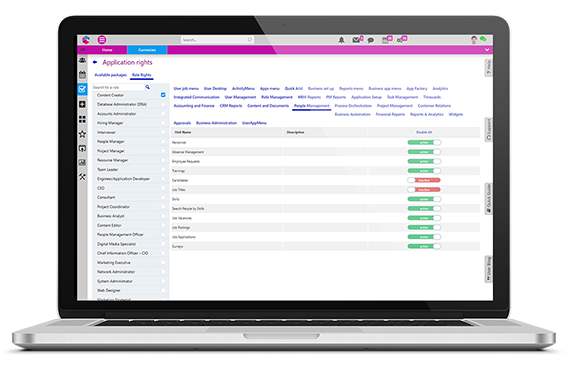This screenshot has height=383, width=570.
Task: Open the Quick Guide side tab
Action: 489,199
